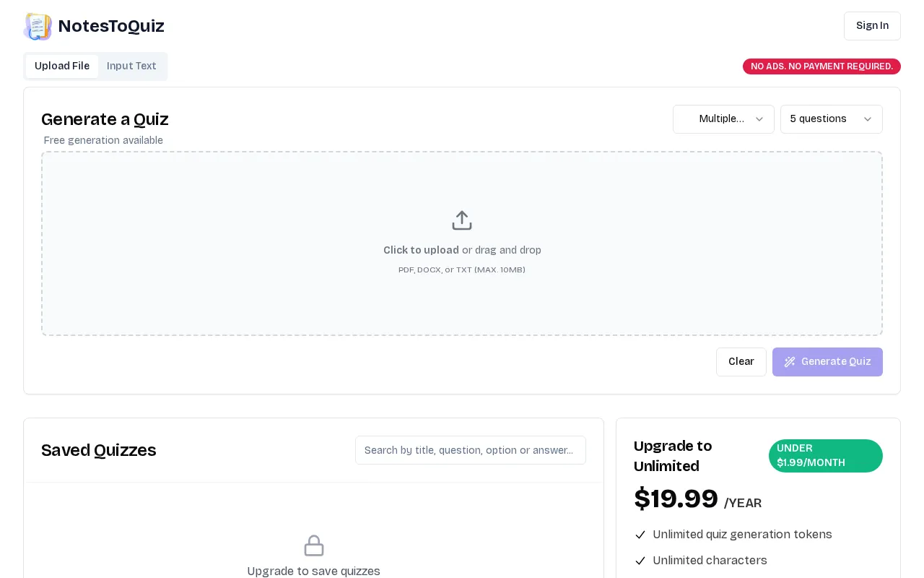Viewport: 924px width, 578px height.
Task: Click the checkmark beside Unlimited characters
Action: (x=640, y=561)
